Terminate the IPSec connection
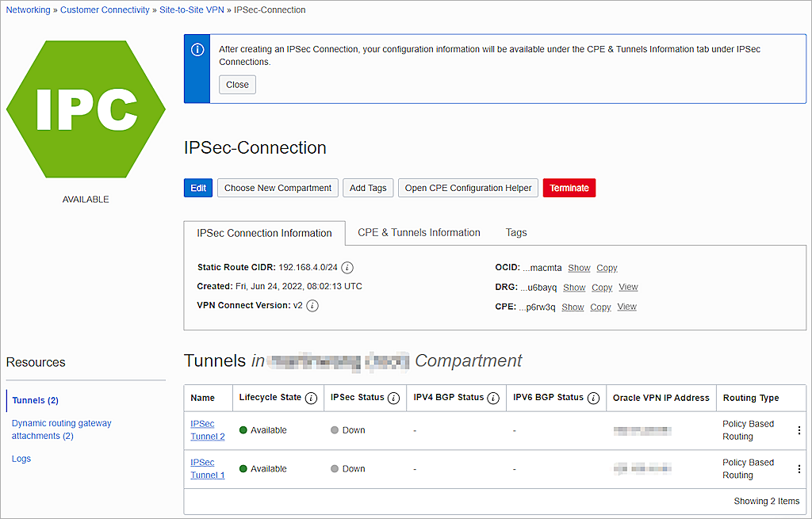This screenshot has height=519, width=812. [x=569, y=188]
